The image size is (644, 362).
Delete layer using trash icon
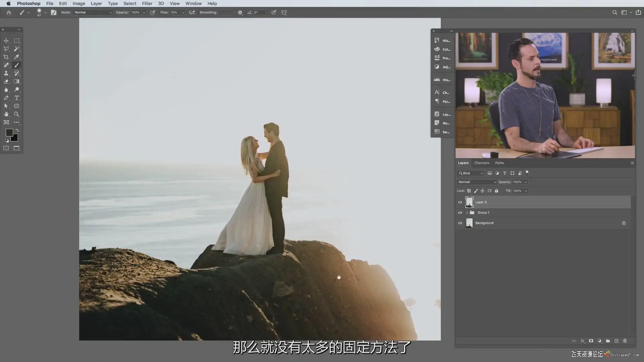point(625,341)
